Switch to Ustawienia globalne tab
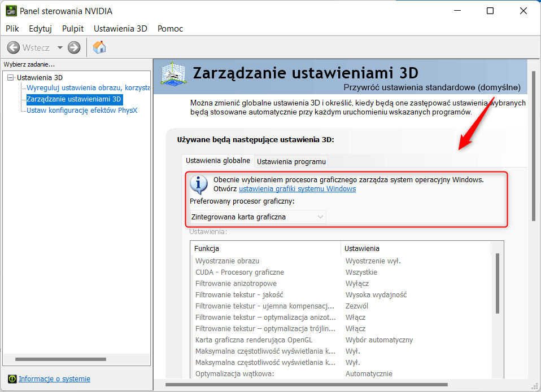Image resolution: width=541 pixels, height=392 pixels. [x=218, y=161]
